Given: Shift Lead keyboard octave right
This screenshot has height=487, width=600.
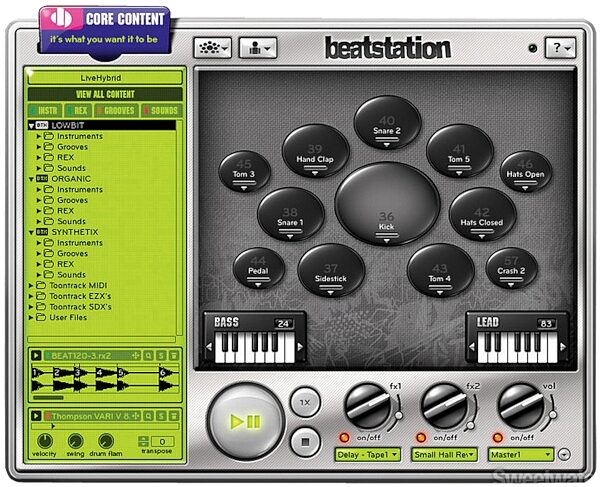Looking at the screenshot, I should click(x=563, y=347).
